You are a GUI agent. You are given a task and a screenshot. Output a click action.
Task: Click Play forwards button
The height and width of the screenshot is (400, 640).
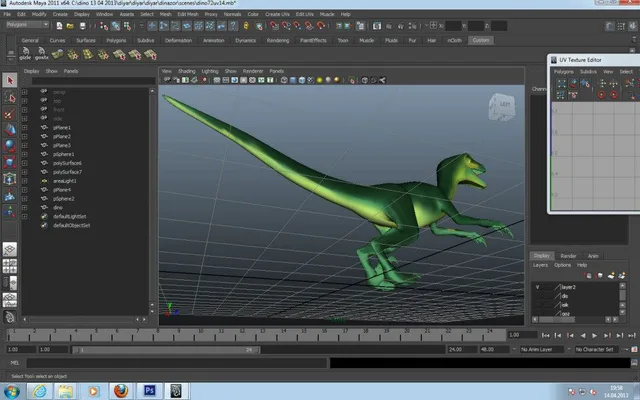pos(595,336)
